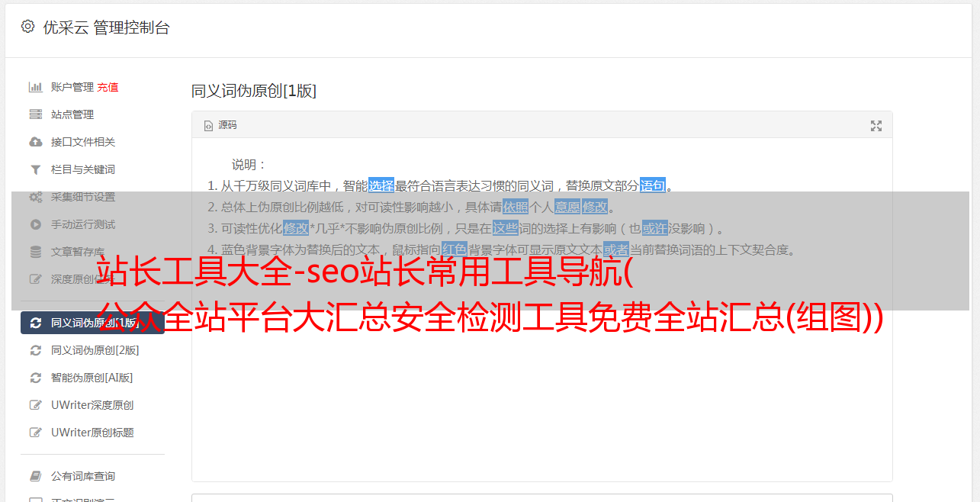This screenshot has width=980, height=502.
Task: Select 智能伪原创[AI版] menu item
Action: point(92,378)
